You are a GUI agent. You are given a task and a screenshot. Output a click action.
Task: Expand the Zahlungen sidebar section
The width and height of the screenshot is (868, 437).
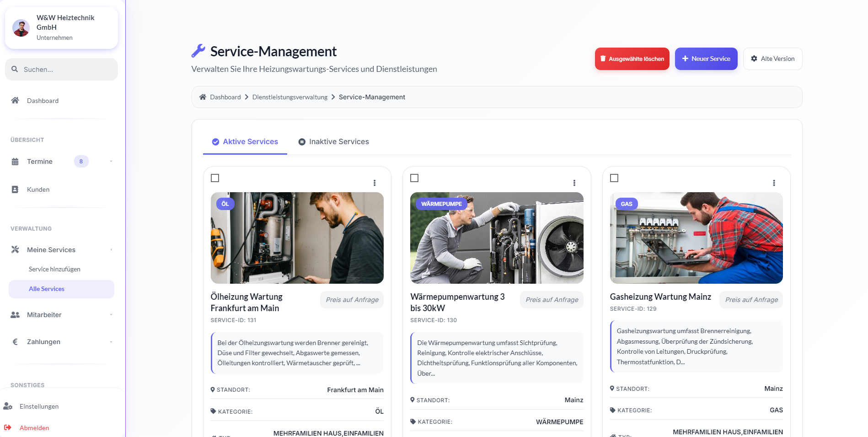click(x=111, y=341)
